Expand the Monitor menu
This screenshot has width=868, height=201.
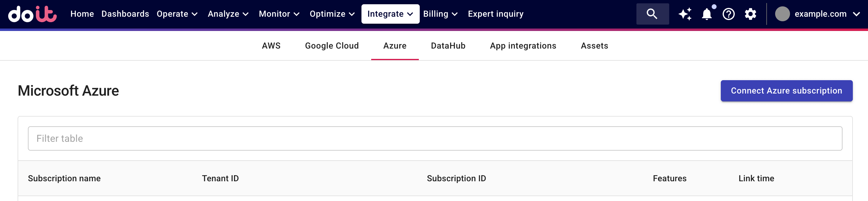[x=279, y=14]
